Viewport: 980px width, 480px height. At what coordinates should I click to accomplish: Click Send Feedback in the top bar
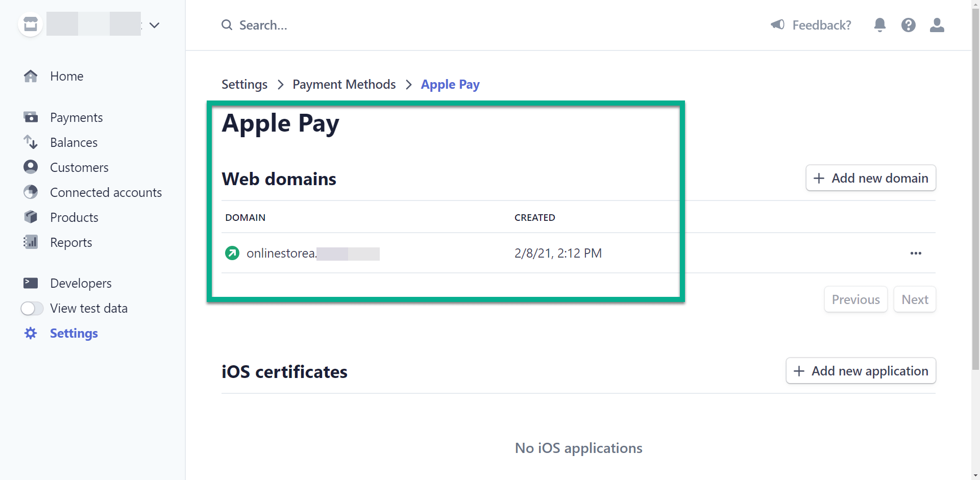pos(810,24)
